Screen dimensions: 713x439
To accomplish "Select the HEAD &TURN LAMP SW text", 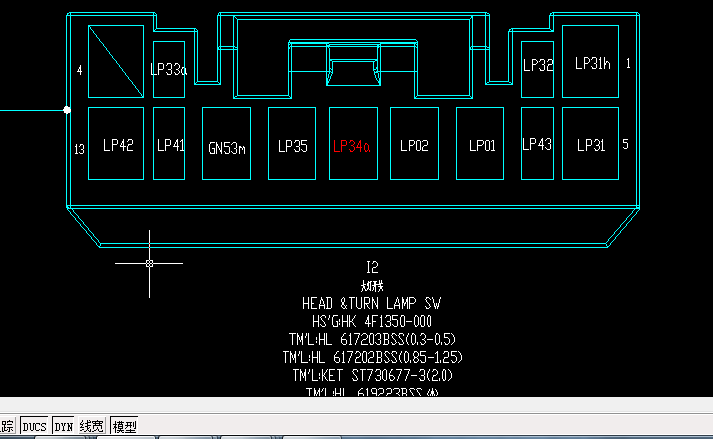I will (370, 303).
